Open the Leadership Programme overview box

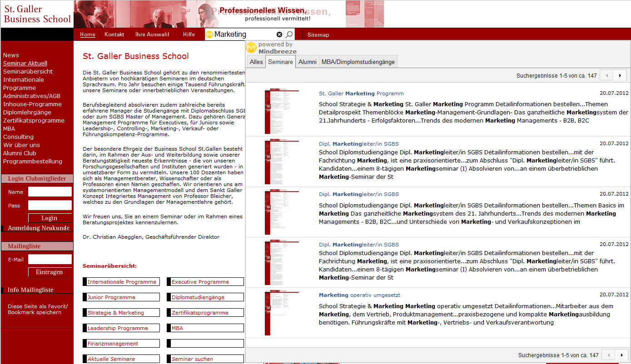click(x=121, y=328)
